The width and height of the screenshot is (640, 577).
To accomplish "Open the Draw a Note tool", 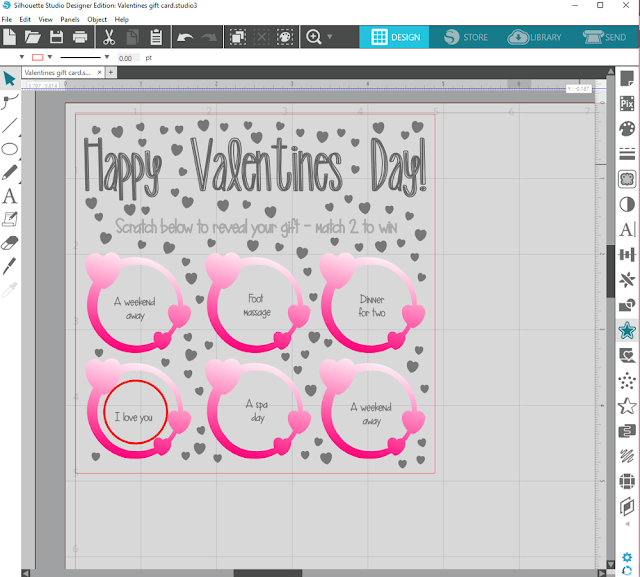I will click(9, 219).
